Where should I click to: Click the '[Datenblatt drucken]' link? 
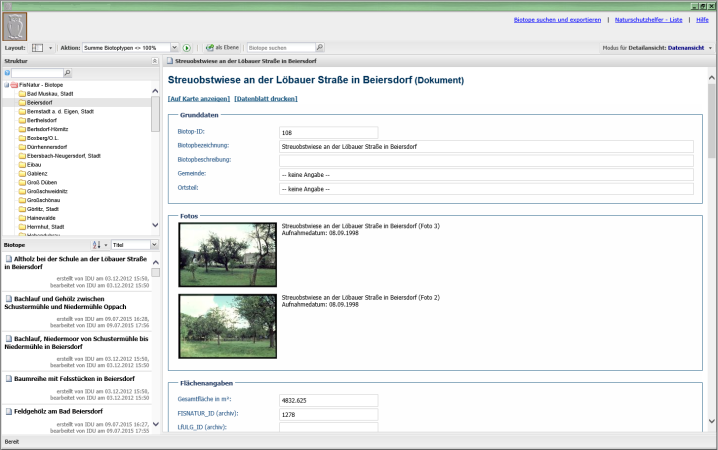(x=266, y=99)
